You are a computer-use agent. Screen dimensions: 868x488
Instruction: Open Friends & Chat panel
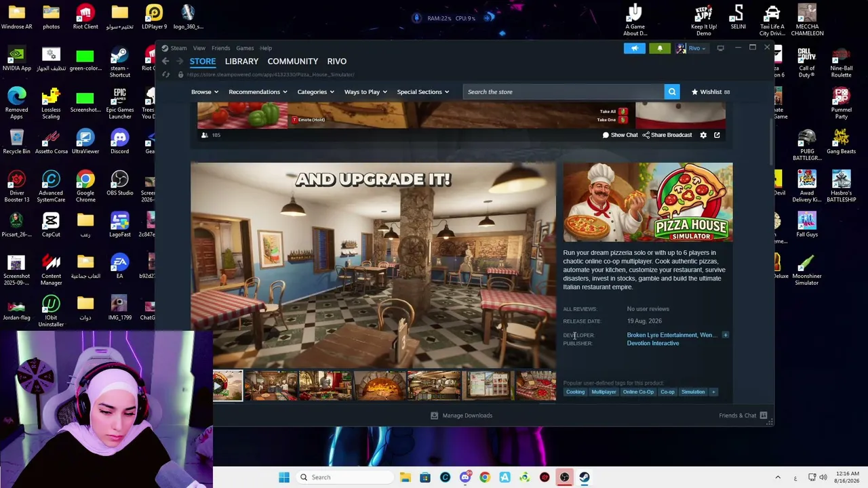[743, 415]
